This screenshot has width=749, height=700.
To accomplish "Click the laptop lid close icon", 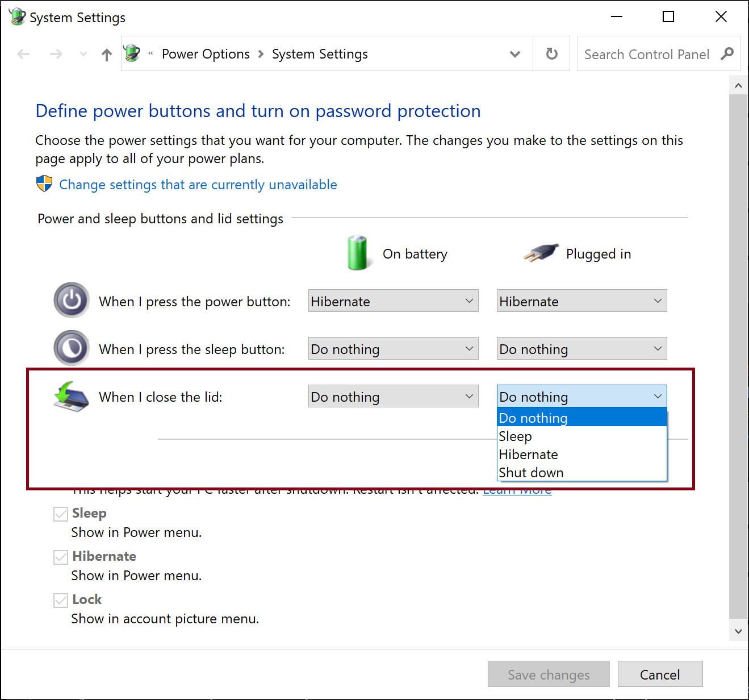I will [72, 396].
